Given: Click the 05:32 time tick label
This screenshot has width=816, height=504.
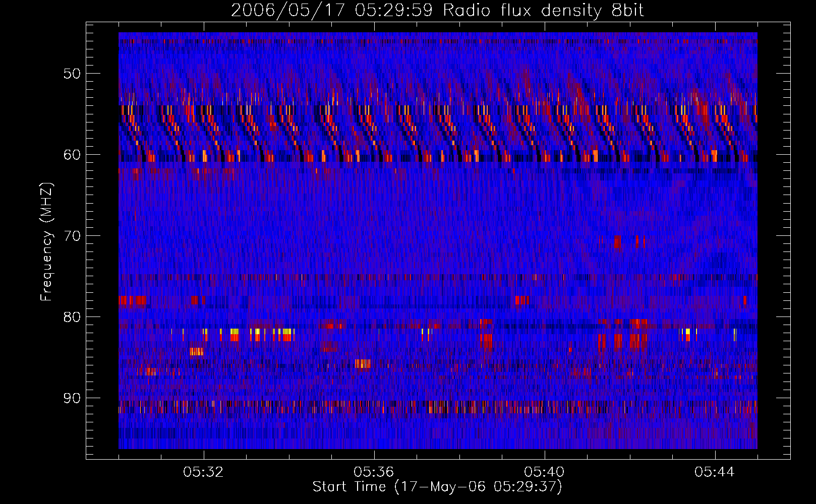Looking at the screenshot, I should coord(203,472).
